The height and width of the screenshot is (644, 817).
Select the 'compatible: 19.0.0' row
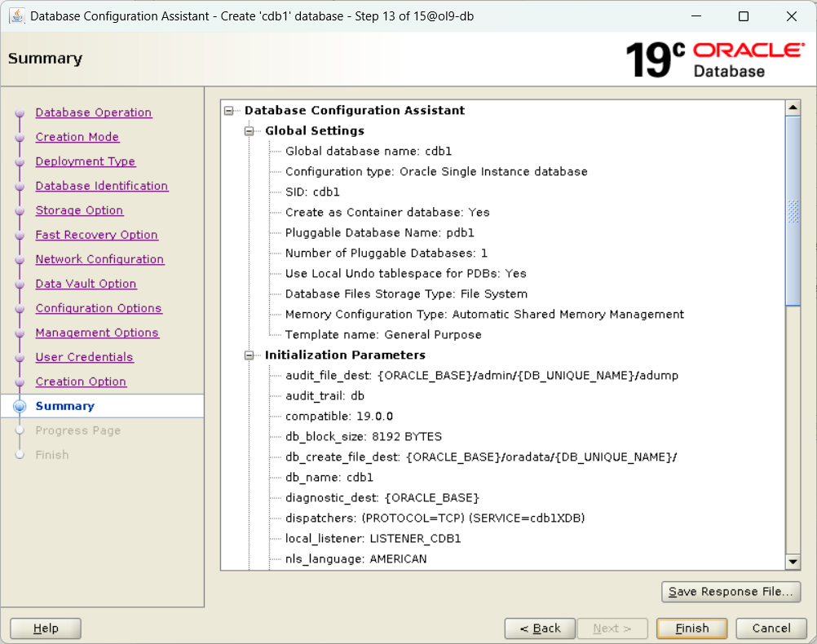338,417
